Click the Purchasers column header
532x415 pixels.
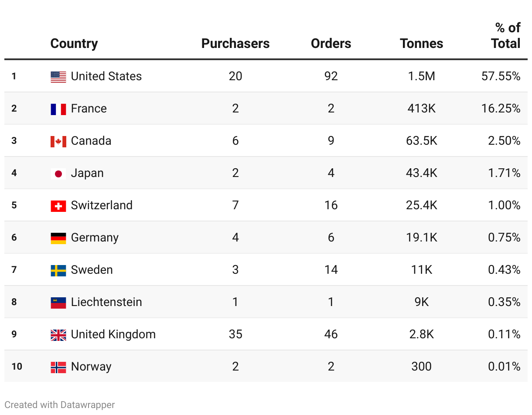point(235,44)
